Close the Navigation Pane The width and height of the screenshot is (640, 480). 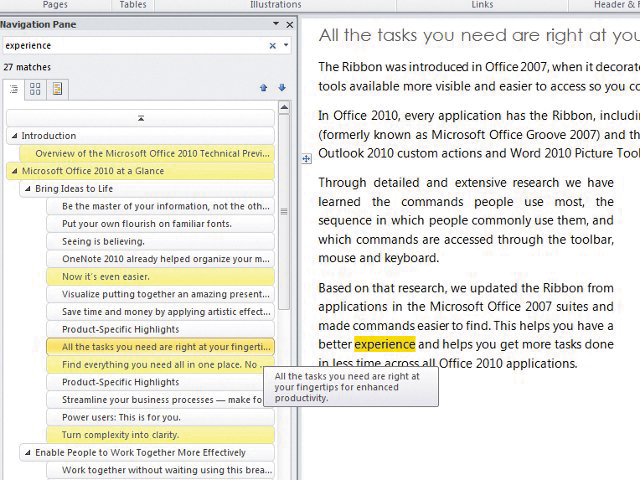pyautogui.click(x=290, y=24)
